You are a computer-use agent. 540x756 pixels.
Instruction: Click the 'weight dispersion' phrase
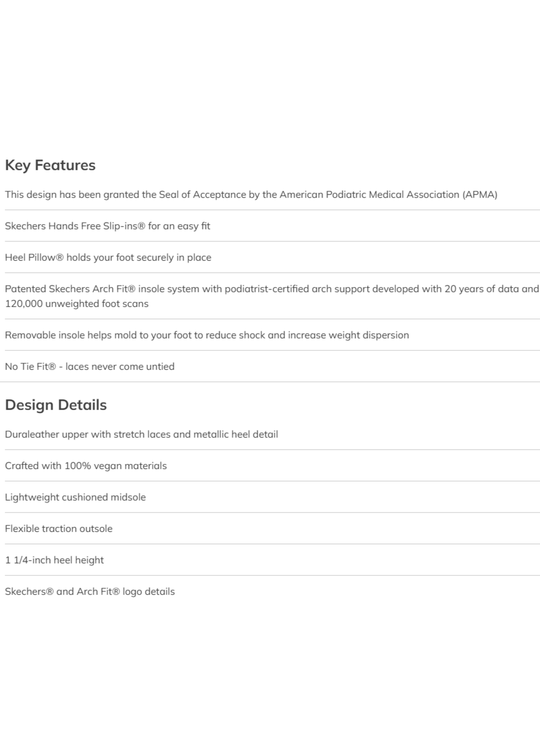click(x=368, y=335)
